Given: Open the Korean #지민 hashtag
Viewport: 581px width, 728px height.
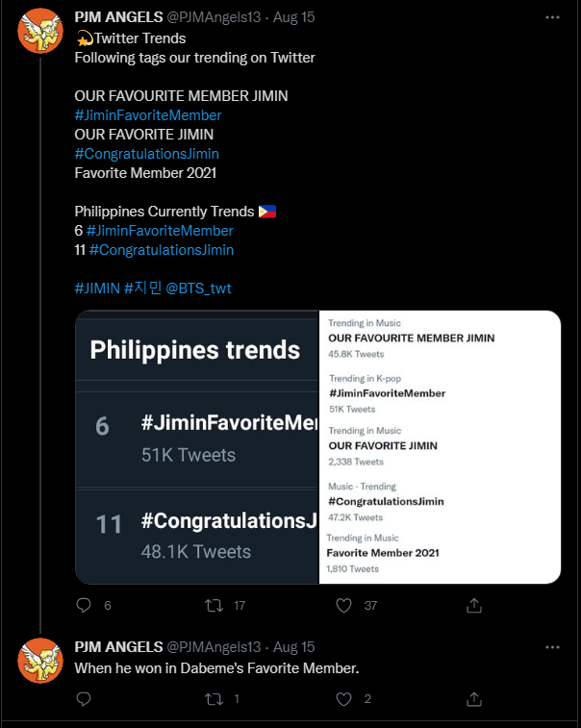Looking at the screenshot, I should point(142,289).
